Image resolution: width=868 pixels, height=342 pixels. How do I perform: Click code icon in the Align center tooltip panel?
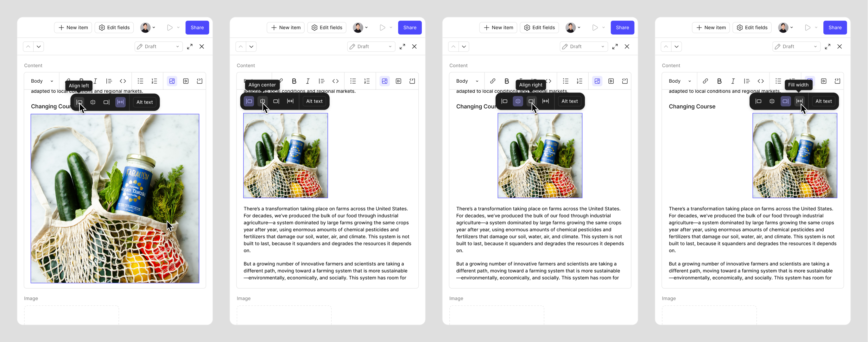336,81
